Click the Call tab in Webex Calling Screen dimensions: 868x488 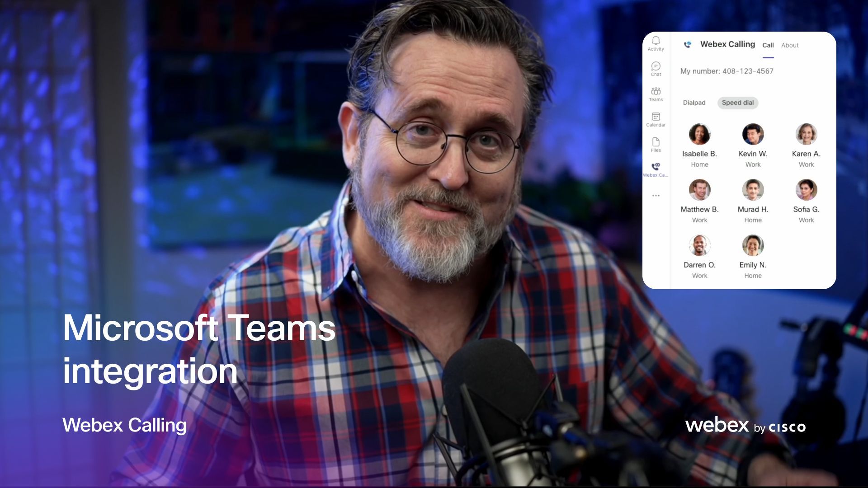pyautogui.click(x=769, y=45)
